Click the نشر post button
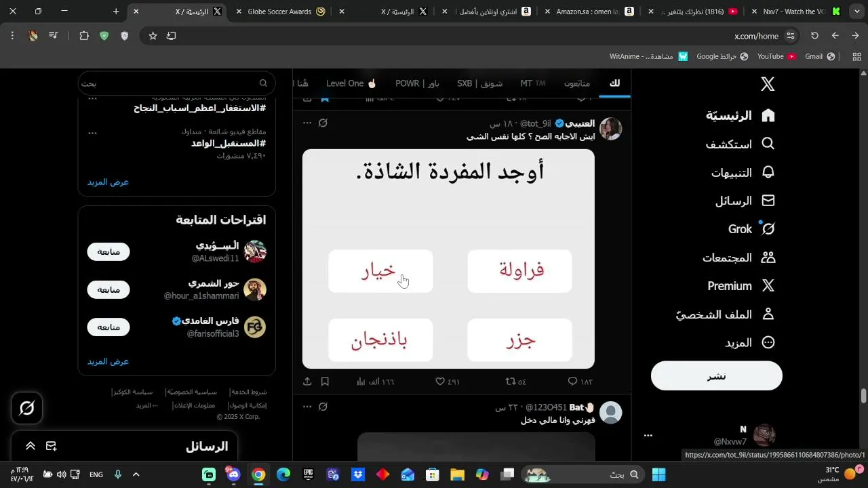Viewport: 868px width, 488px height. [x=717, y=375]
